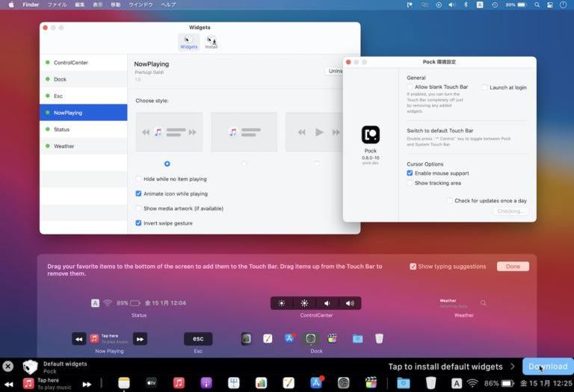Select the Weather widget in sidebar
This screenshot has height=392, width=574.
tap(64, 146)
